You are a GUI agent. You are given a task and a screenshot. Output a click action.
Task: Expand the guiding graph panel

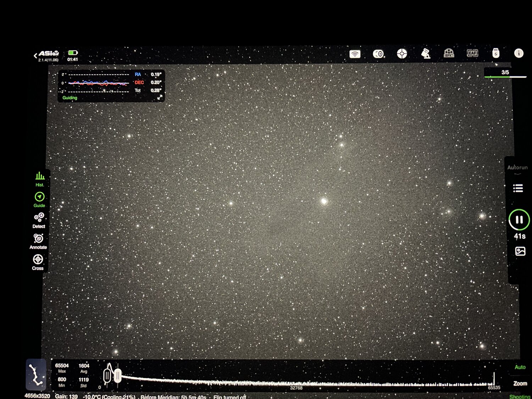pos(160,97)
